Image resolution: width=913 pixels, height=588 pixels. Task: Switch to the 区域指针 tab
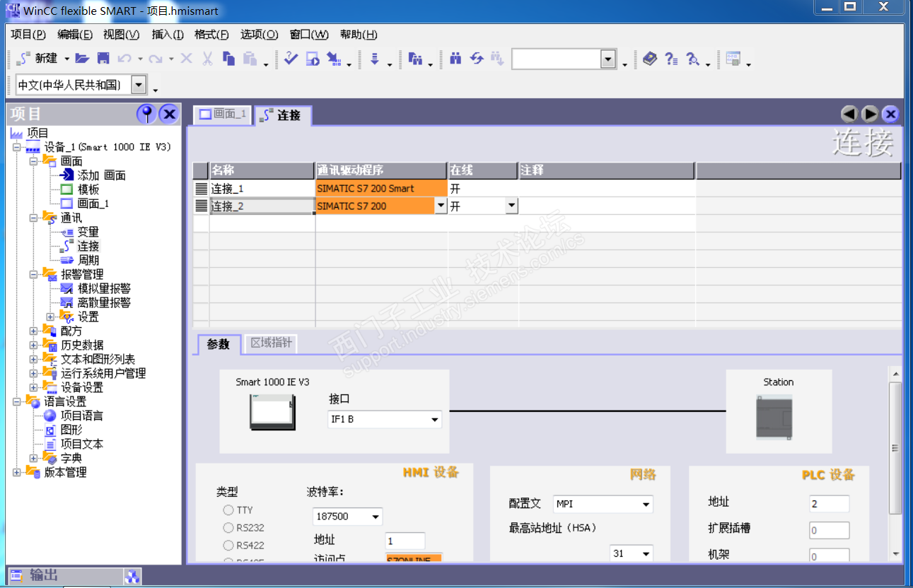(x=272, y=344)
